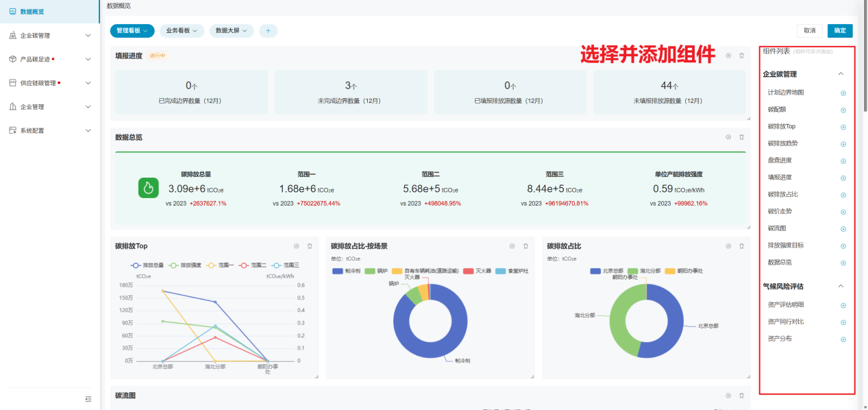Click the plus icon next to 碳配额
Screen dimensions: 868x410
843,110
